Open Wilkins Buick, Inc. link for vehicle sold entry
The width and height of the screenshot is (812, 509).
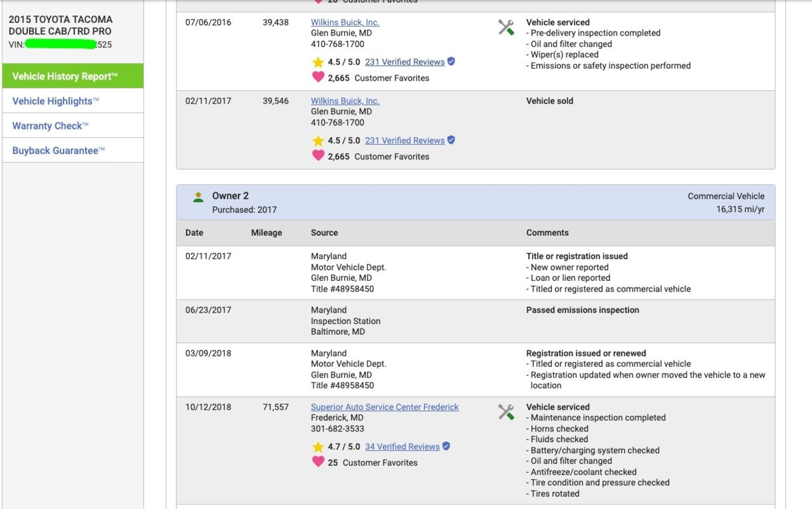[x=345, y=101]
